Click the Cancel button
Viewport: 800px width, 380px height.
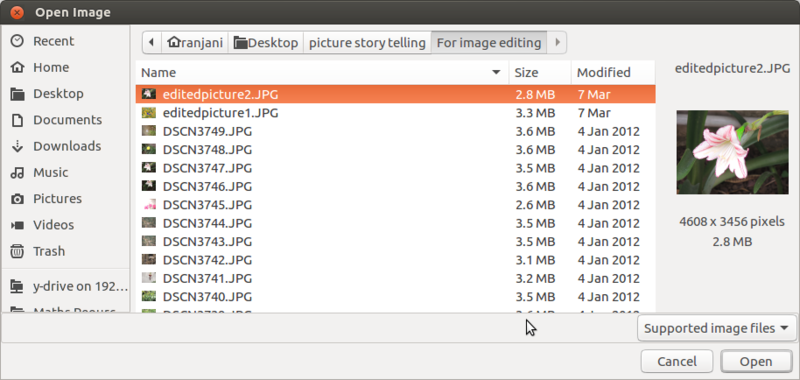[x=677, y=362]
